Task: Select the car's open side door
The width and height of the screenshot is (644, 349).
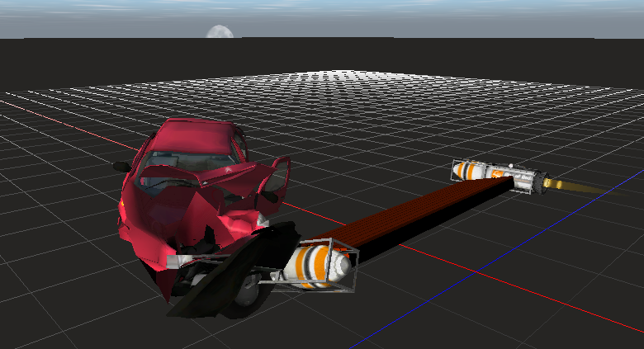Action: 278,176
